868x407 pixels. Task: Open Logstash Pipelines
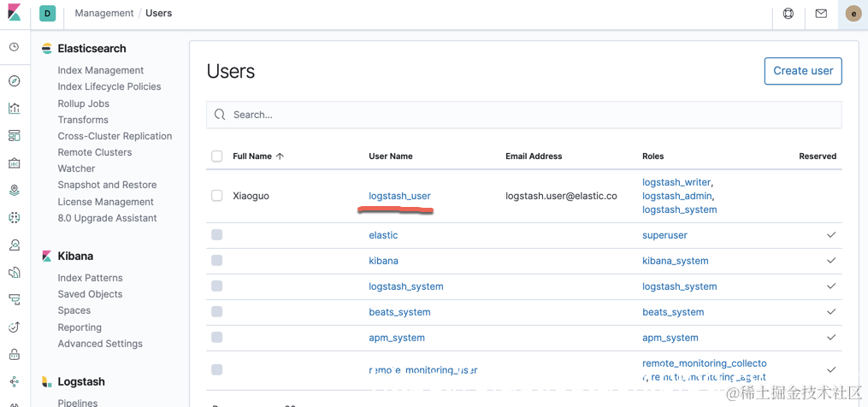pyautogui.click(x=78, y=403)
